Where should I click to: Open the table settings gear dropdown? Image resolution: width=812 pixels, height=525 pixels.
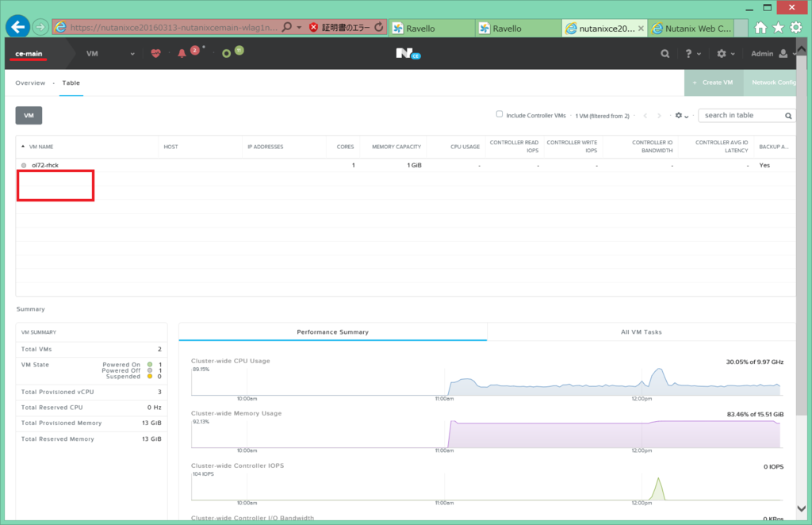click(x=681, y=116)
